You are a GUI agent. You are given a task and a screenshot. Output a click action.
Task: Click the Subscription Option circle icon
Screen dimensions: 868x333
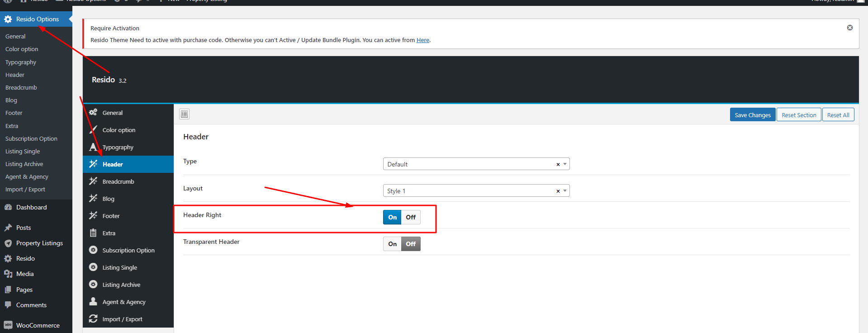93,250
